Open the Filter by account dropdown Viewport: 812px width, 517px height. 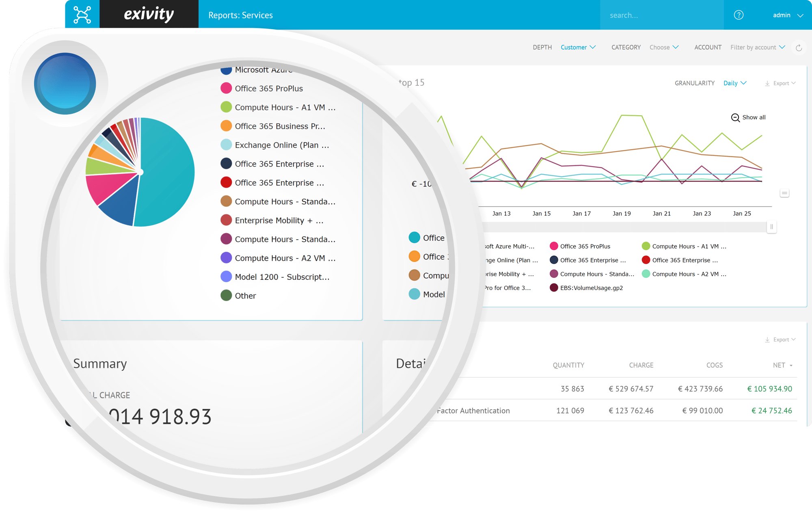coord(758,48)
